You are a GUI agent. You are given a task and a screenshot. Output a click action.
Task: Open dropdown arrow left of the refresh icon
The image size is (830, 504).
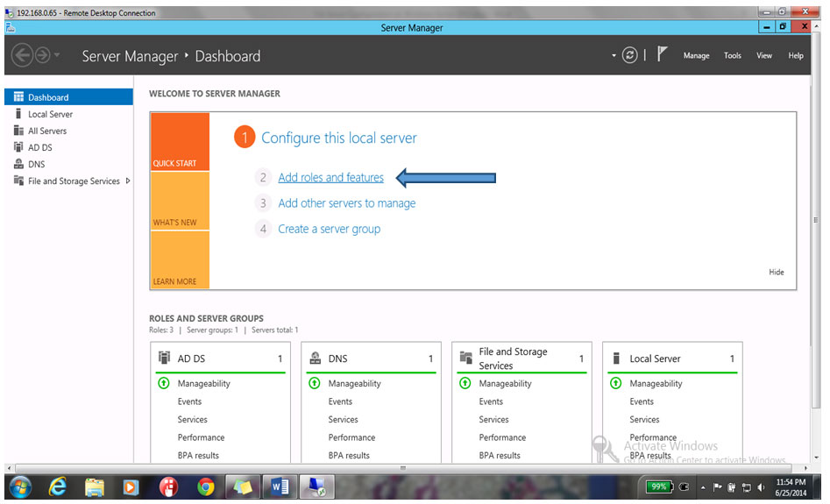(614, 55)
